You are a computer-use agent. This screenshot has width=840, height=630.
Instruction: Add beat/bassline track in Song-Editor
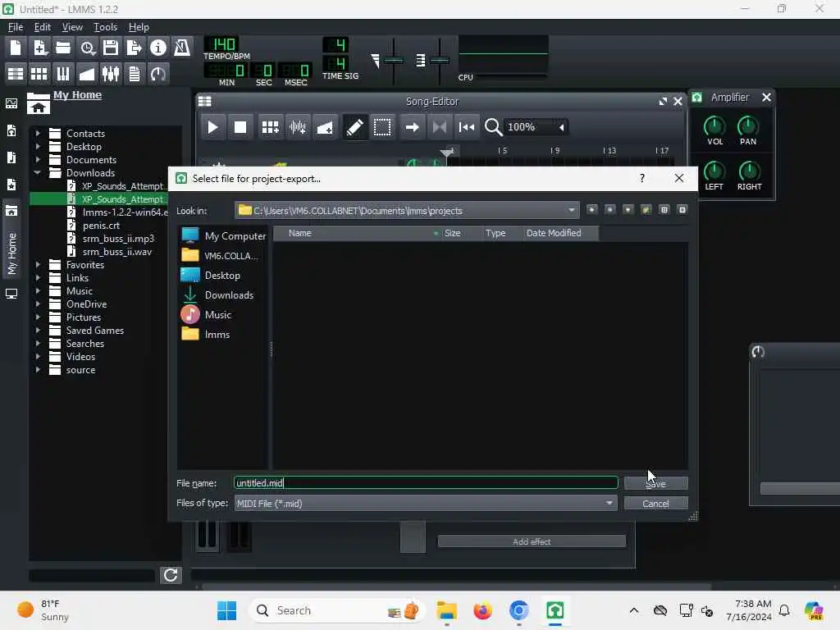pos(270,127)
